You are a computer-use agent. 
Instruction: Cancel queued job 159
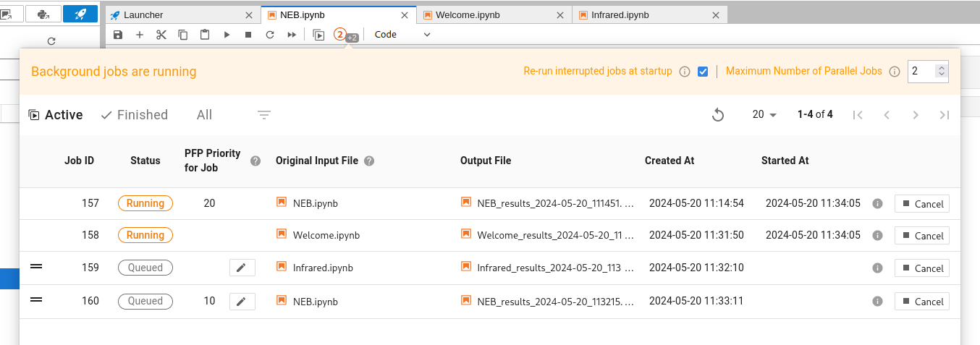coord(922,268)
